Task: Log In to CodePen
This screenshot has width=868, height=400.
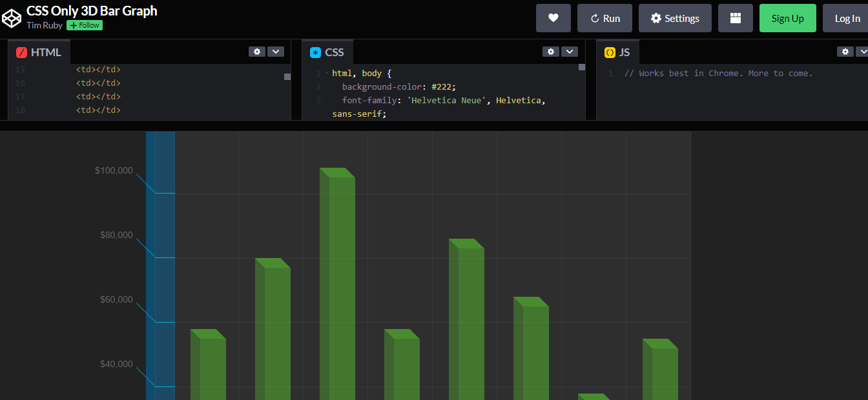Action: pyautogui.click(x=847, y=18)
